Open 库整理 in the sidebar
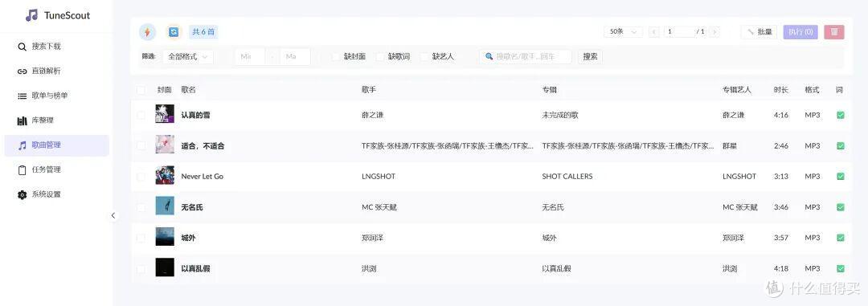 tap(56, 120)
